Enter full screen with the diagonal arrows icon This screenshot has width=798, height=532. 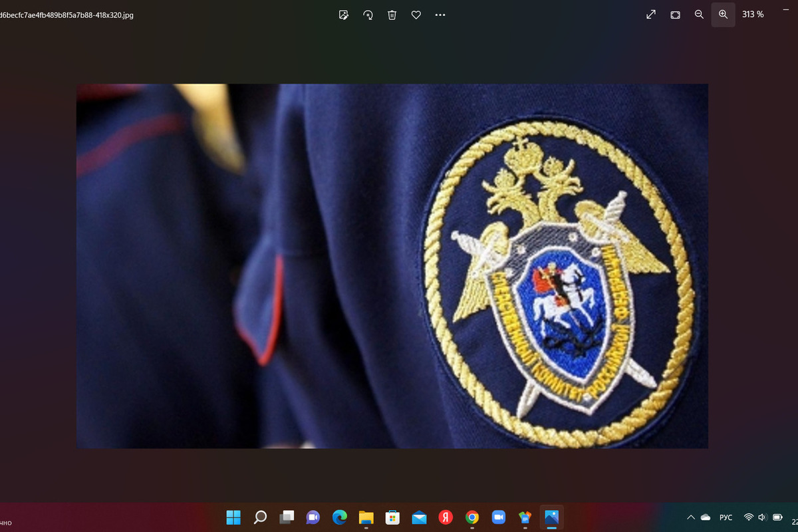tap(651, 15)
